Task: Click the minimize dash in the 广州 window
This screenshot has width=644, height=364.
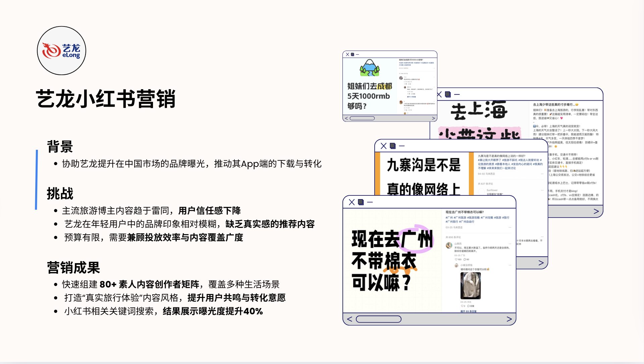Action: pyautogui.click(x=370, y=202)
